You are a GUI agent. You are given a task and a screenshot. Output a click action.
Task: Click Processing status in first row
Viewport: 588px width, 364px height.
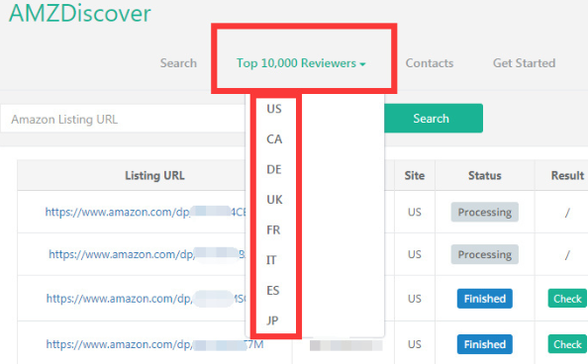484,213
